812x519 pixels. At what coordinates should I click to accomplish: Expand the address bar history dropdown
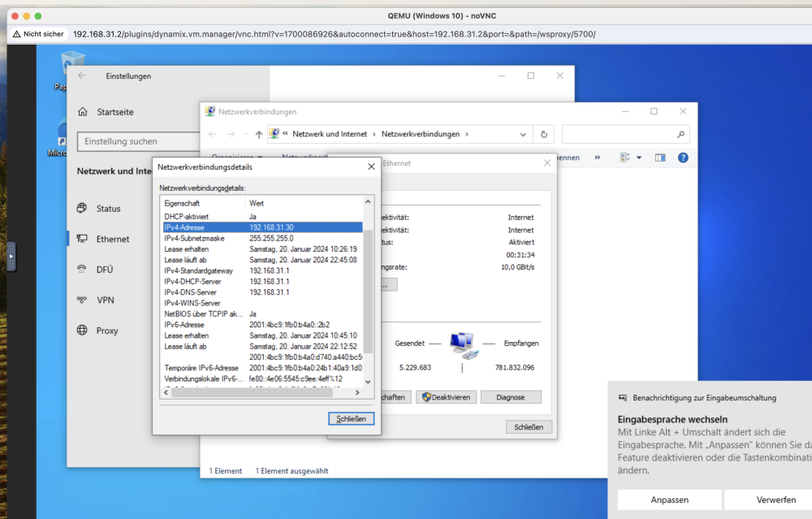[x=523, y=134]
